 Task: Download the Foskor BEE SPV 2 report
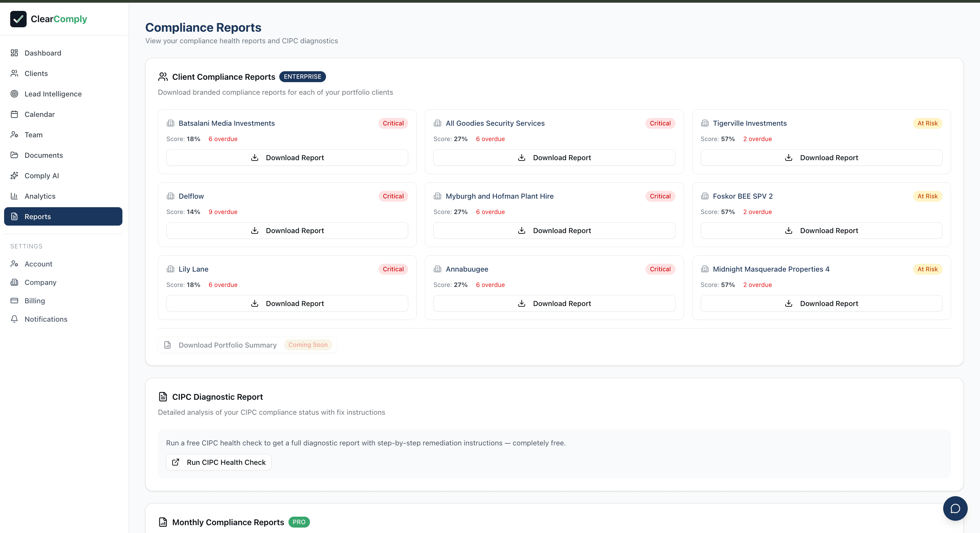[x=821, y=231]
